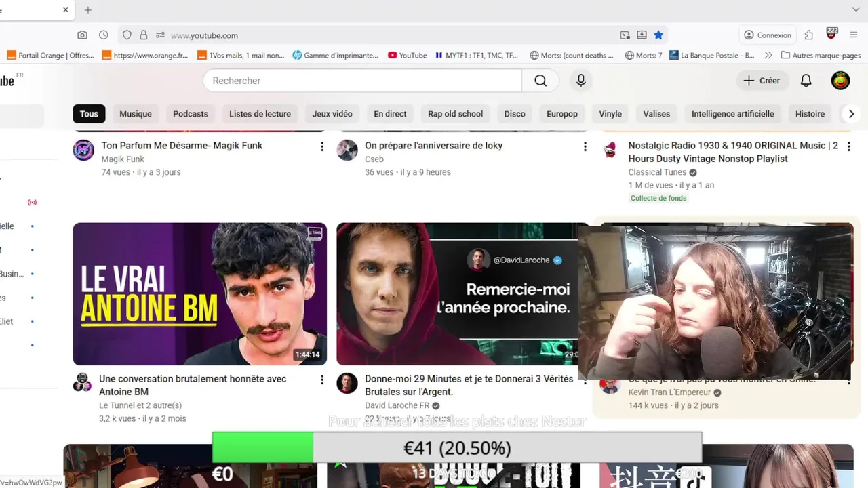This screenshot has height=488, width=868.
Task: Open tracking protection shield icon
Action: tap(127, 35)
